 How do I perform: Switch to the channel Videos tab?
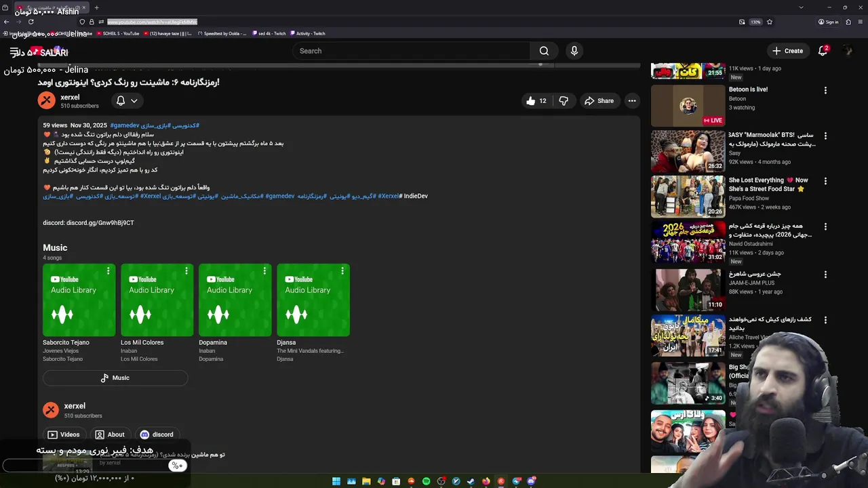pos(64,434)
